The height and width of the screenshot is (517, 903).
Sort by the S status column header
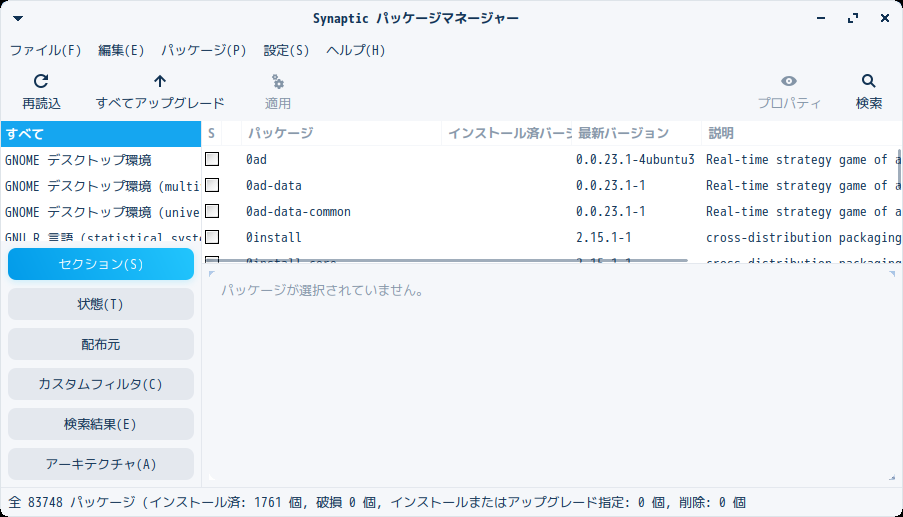pos(211,134)
